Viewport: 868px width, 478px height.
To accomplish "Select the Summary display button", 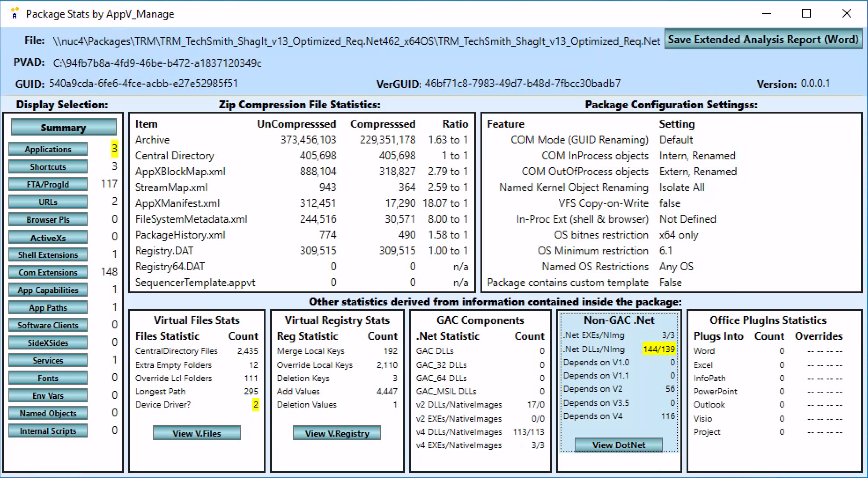I will (63, 128).
